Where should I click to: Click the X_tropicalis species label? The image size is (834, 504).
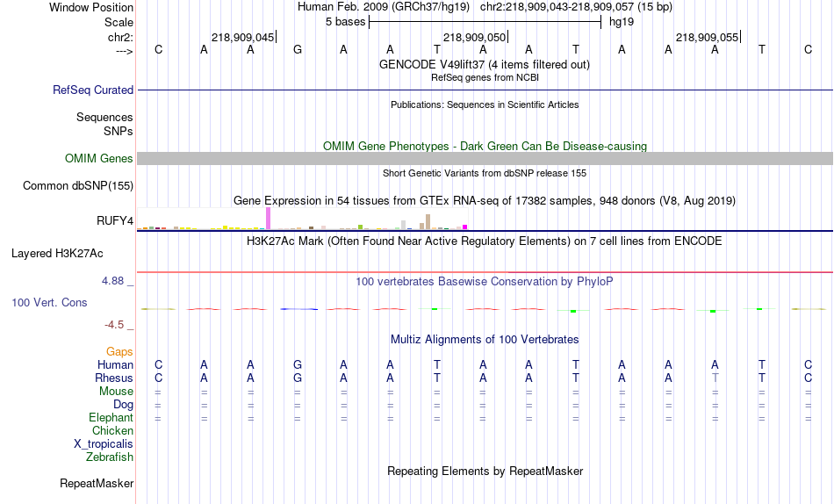(104, 444)
